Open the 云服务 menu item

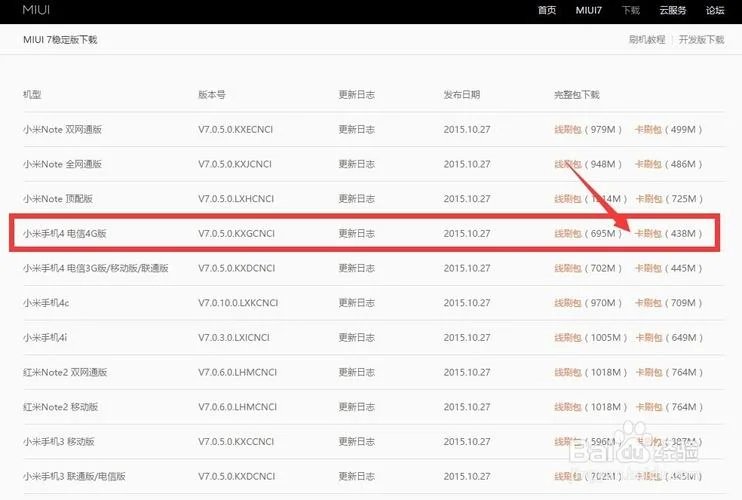tap(672, 10)
